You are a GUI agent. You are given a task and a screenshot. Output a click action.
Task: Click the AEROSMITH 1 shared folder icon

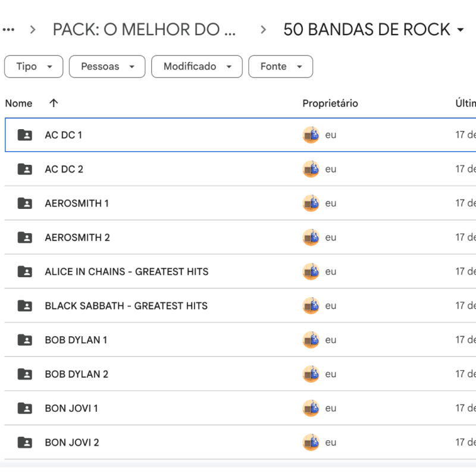(x=25, y=203)
